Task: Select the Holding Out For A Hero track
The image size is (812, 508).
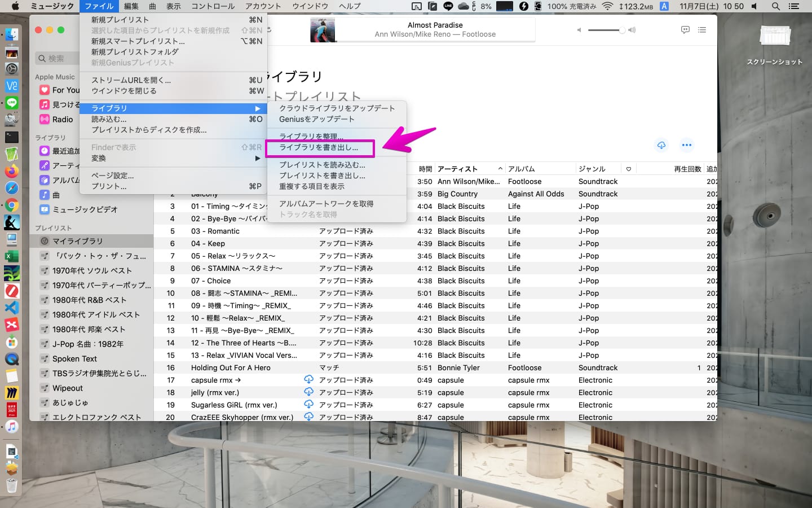Action: tap(435, 367)
